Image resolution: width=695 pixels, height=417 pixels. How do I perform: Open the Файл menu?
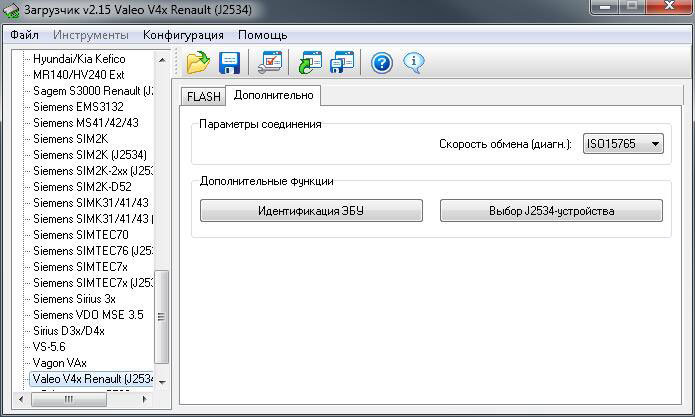(24, 35)
